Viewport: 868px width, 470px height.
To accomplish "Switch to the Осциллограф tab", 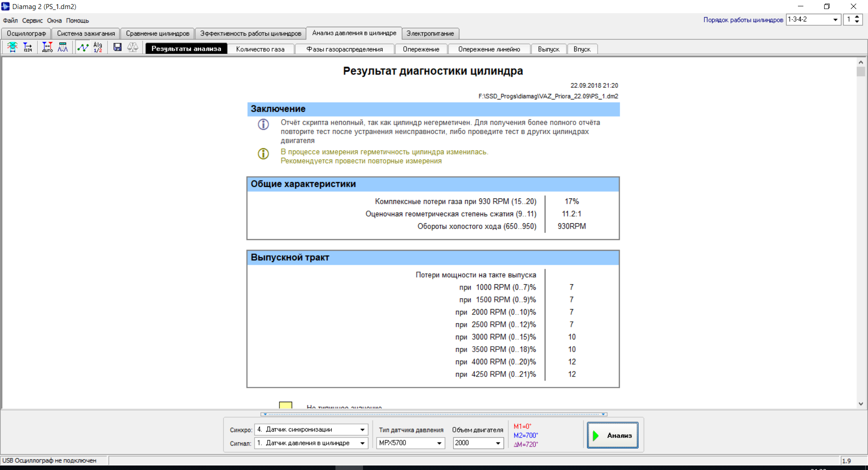I will [26, 33].
